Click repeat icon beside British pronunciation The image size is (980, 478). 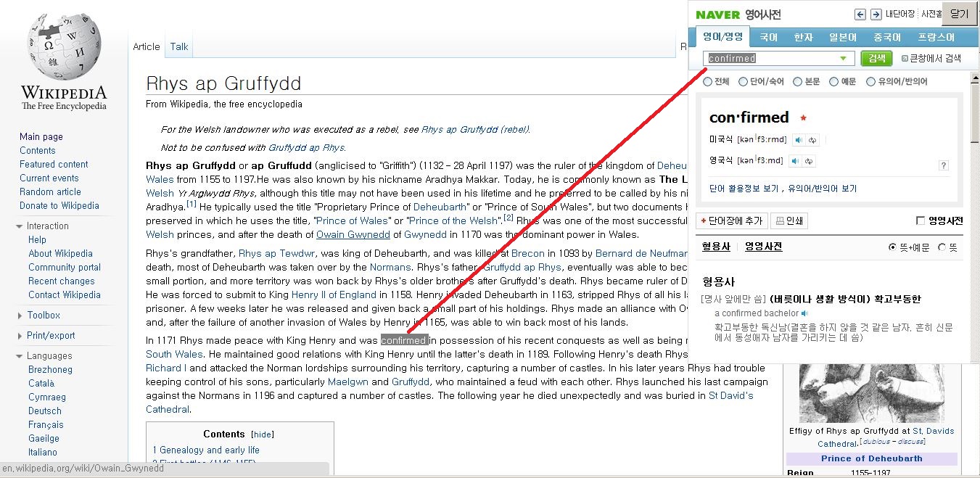tap(810, 160)
